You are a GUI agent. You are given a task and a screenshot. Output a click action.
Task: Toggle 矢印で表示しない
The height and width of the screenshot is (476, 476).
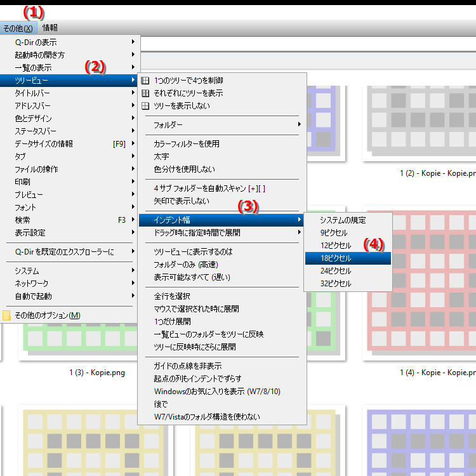tap(222, 201)
